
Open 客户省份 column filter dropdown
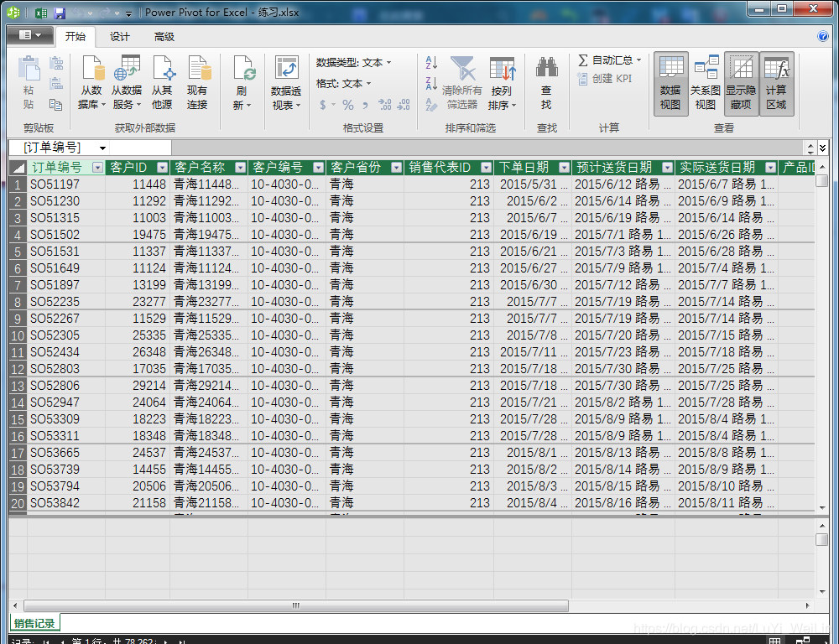(396, 168)
